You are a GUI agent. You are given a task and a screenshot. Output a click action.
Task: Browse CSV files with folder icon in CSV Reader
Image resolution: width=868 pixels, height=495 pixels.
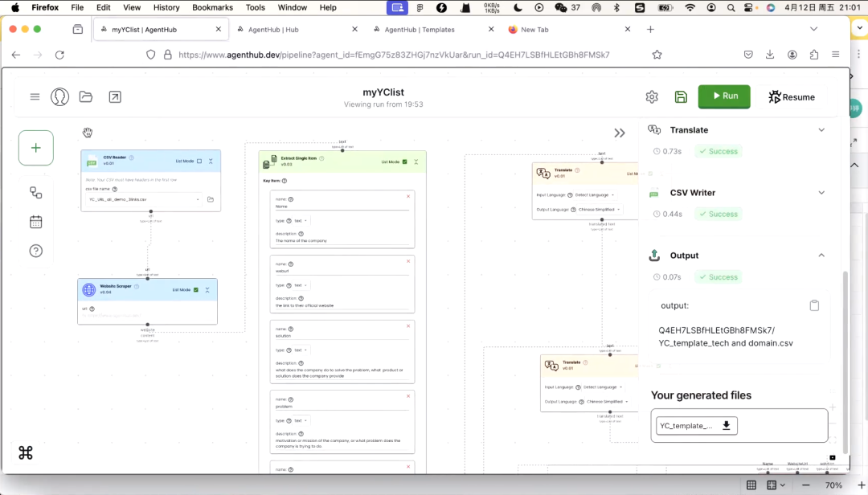pyautogui.click(x=211, y=199)
